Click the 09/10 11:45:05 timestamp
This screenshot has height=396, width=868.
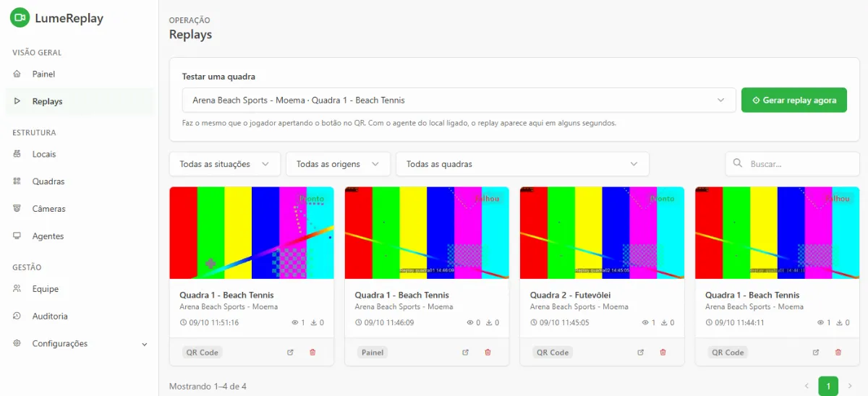pyautogui.click(x=565, y=323)
